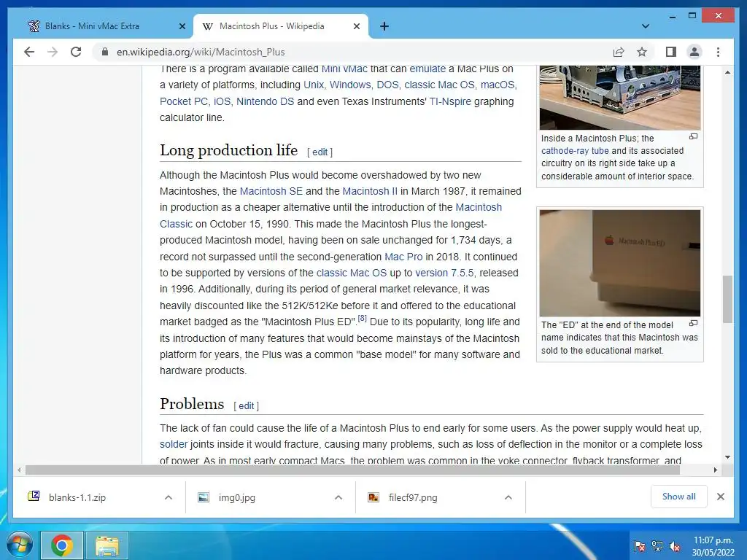Go back to the previous page
The height and width of the screenshot is (560, 747).
tap(29, 52)
